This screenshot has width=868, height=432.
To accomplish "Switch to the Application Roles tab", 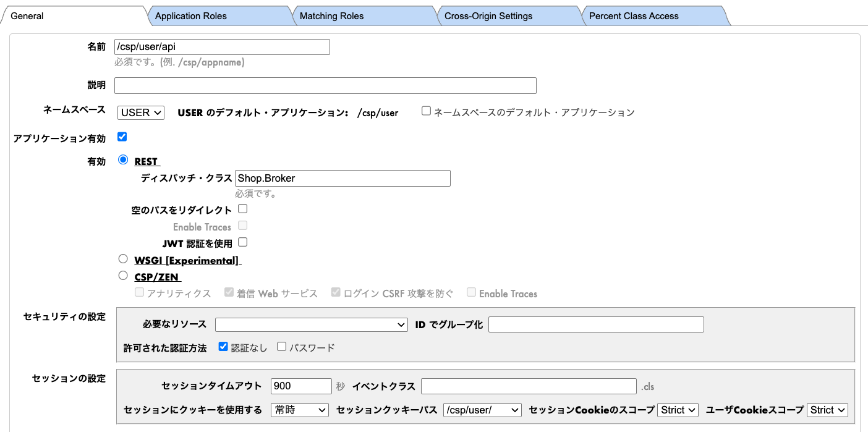I will click(190, 16).
